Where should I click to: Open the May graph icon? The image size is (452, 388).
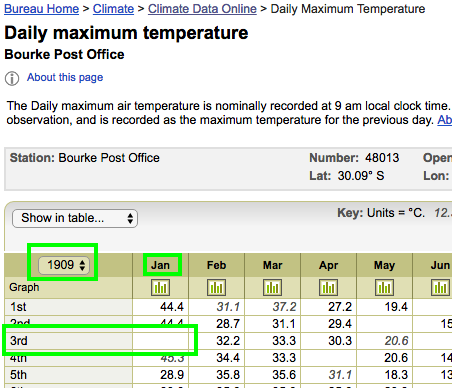pos(384,288)
